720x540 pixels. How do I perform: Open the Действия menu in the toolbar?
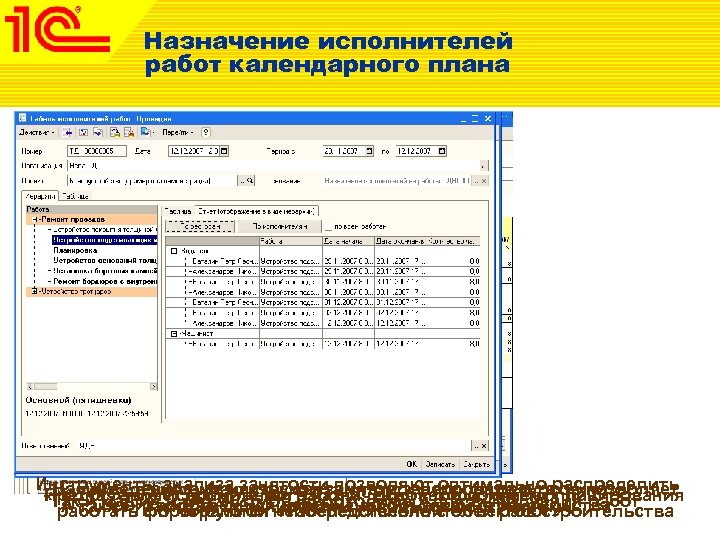coord(37,133)
